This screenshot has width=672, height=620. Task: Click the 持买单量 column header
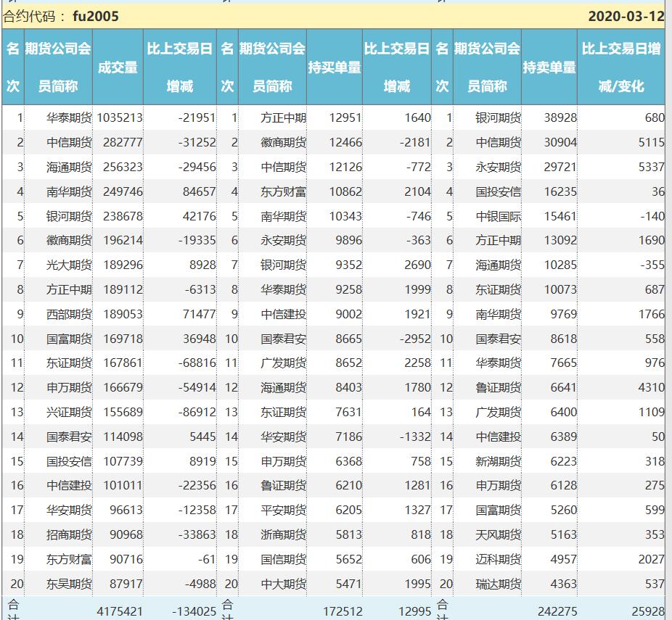[334, 67]
